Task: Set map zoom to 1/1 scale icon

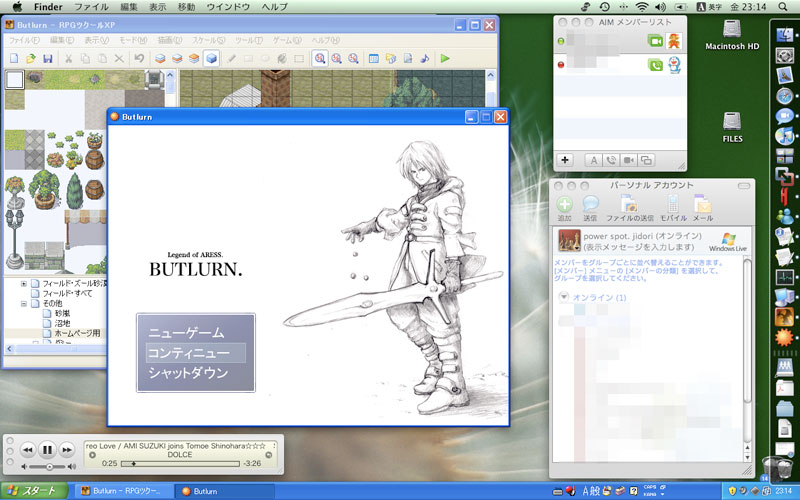Action: tap(320, 59)
